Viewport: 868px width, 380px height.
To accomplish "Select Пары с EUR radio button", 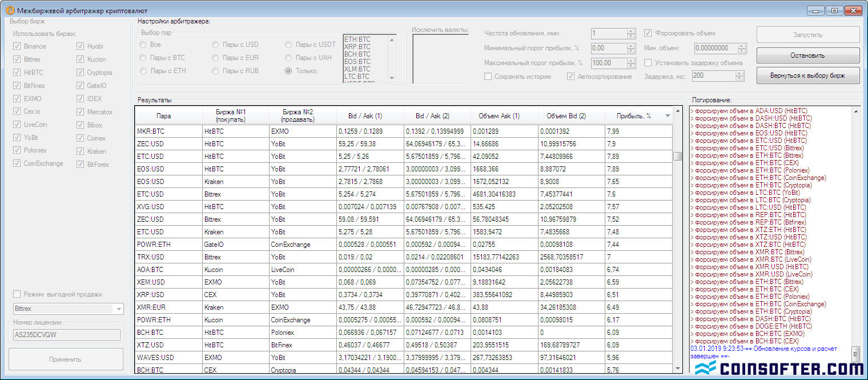I will [215, 58].
